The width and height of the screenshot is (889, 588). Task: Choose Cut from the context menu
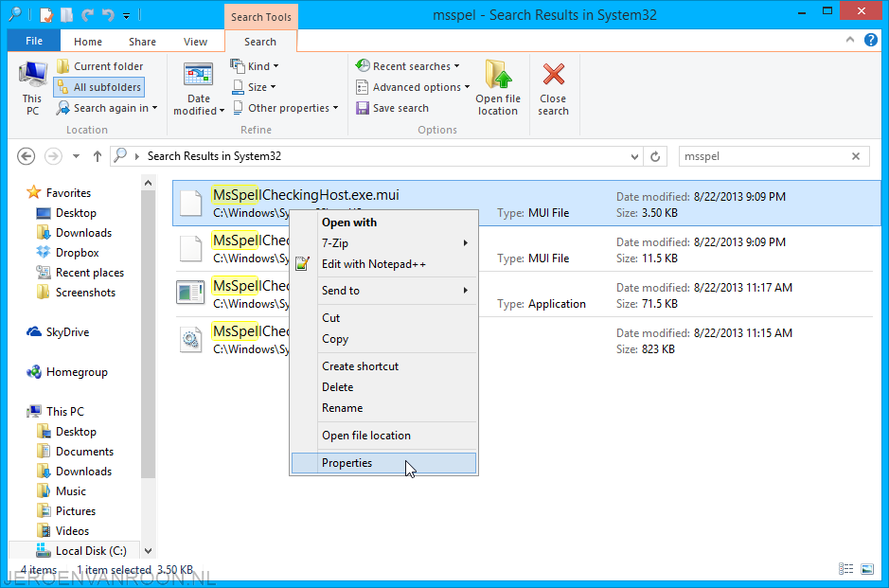point(383,318)
